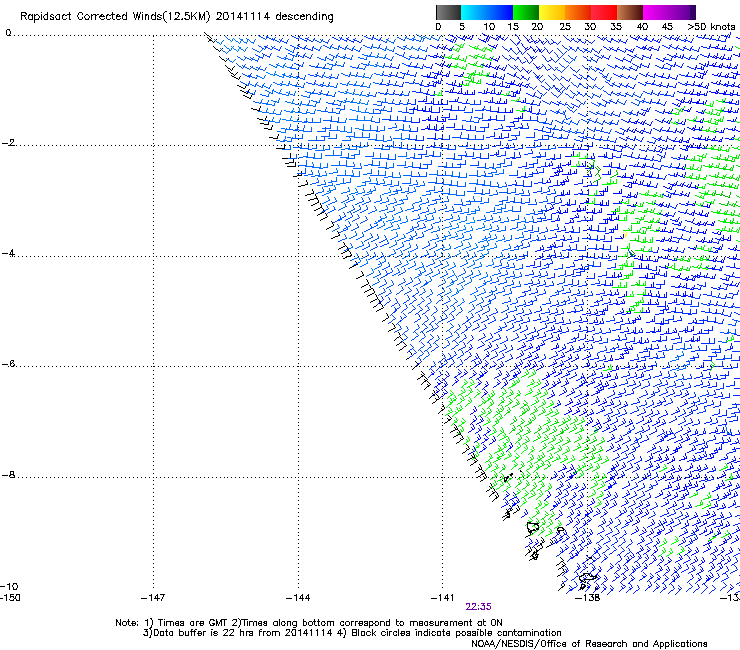The image size is (740, 650).
Task: Click the Rapidscat Corrected Winds title text
Action: coord(177,17)
